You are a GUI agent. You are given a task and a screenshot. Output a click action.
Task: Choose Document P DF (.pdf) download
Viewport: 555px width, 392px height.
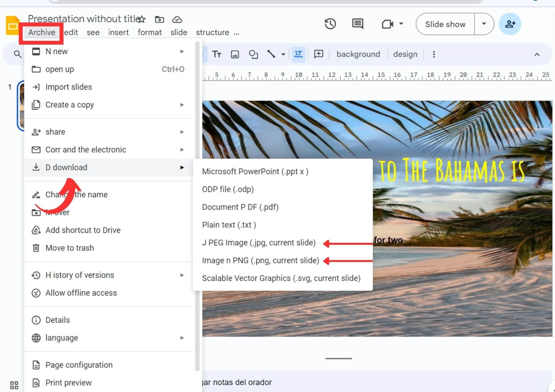tap(282, 207)
